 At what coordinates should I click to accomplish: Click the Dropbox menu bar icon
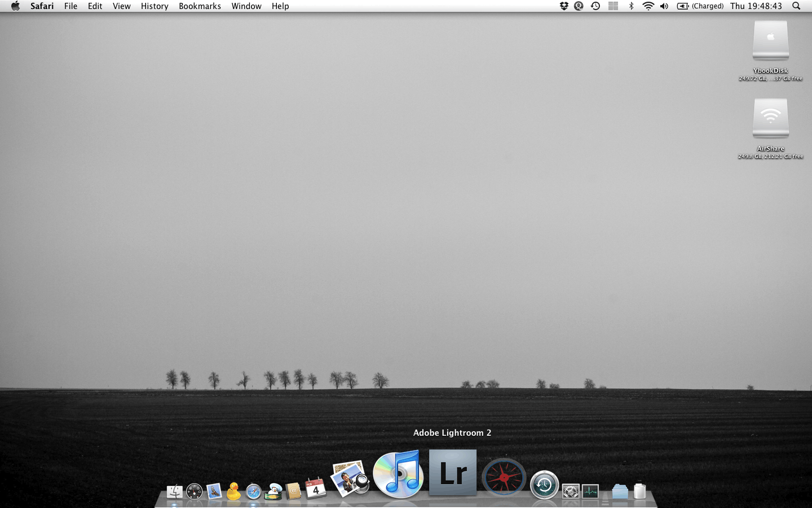[564, 6]
